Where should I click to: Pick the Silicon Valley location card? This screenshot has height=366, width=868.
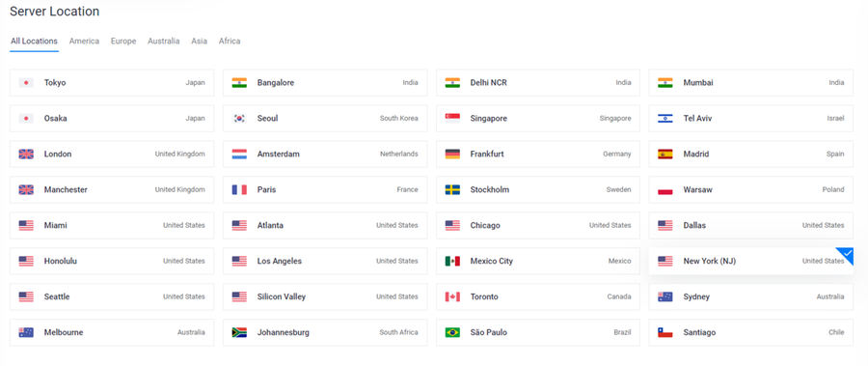click(325, 296)
